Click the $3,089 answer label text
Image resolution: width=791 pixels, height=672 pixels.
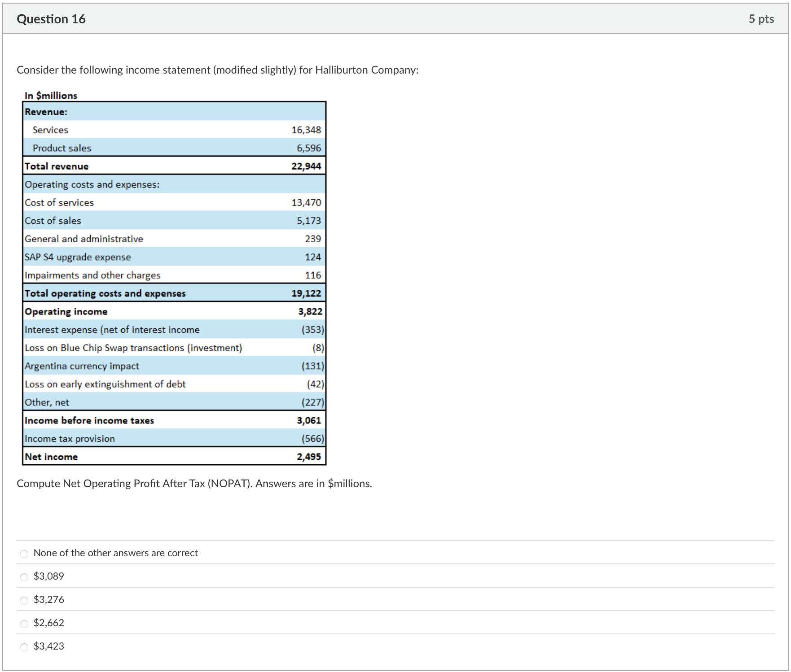(x=48, y=576)
